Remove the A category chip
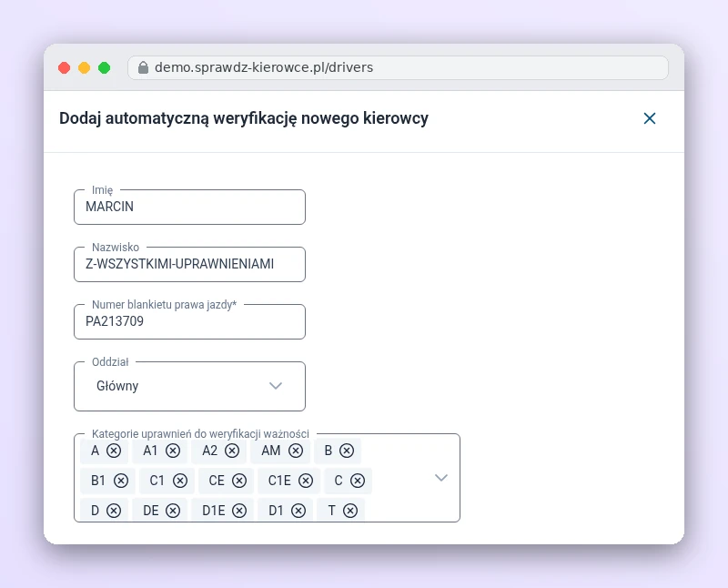The width and height of the screenshot is (728, 588). tap(114, 451)
